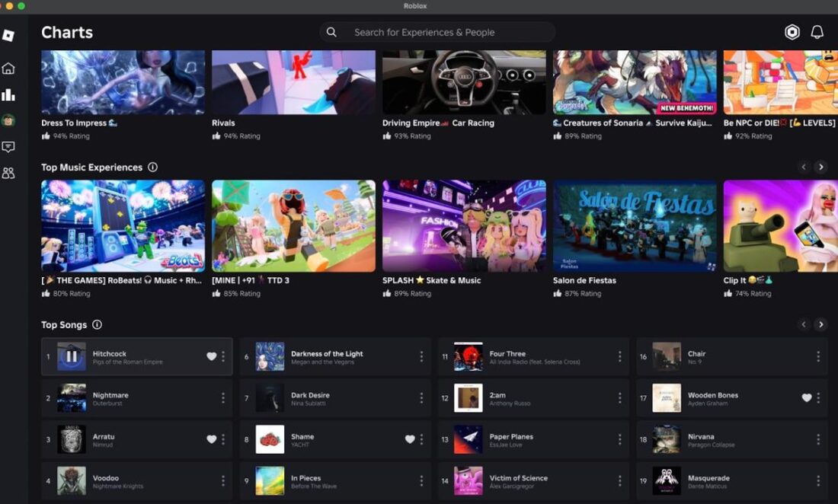Open SPLASH Skate & Music thumbnail

[464, 226]
